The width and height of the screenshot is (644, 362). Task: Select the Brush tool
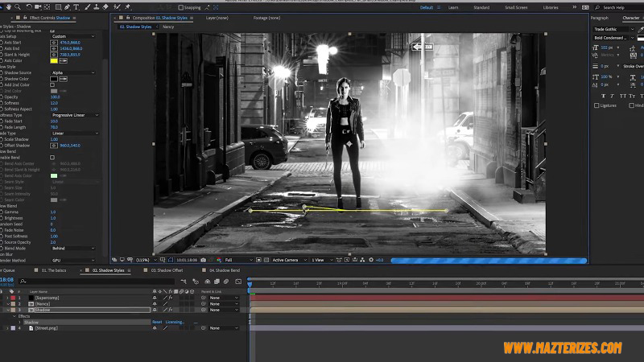[88, 7]
